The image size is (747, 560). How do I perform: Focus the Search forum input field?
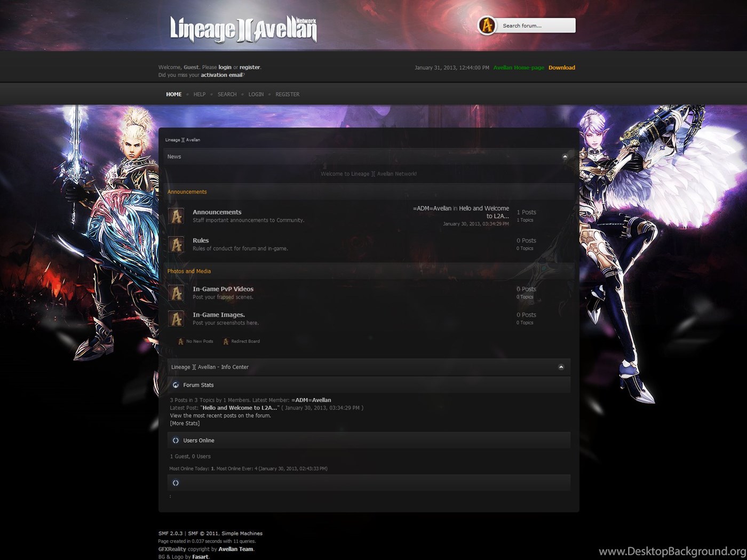pos(535,26)
